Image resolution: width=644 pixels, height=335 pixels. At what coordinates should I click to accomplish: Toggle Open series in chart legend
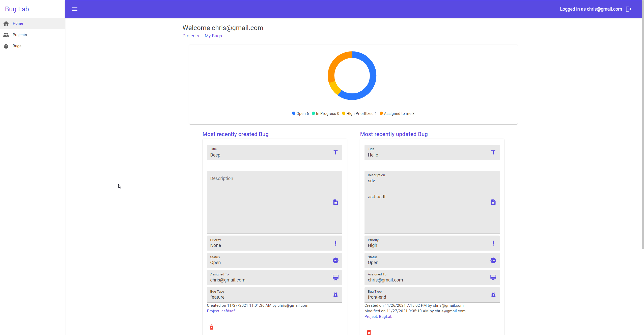[x=300, y=114]
